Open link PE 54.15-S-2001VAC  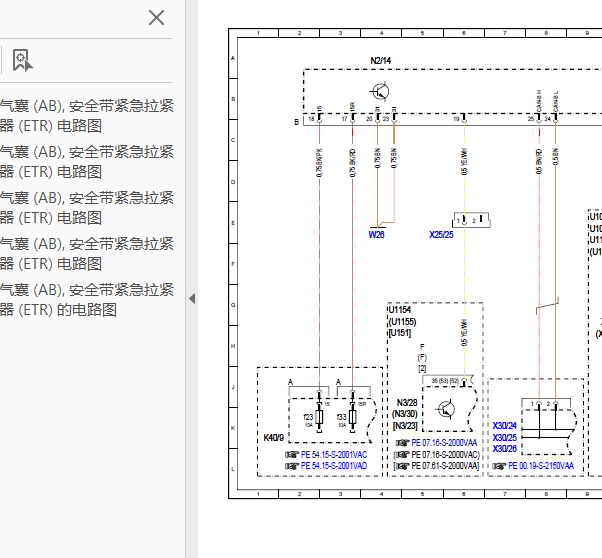(334, 455)
